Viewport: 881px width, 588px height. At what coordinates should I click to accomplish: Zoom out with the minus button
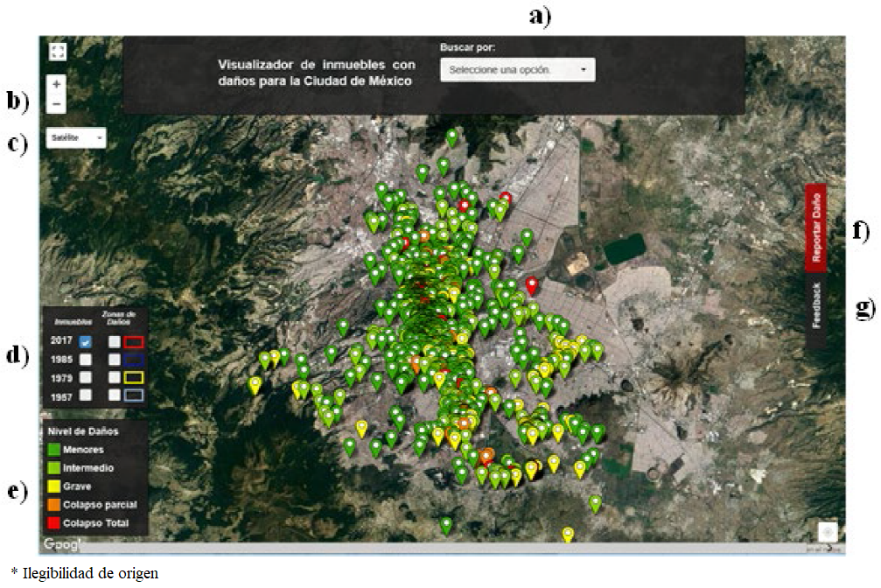57,104
